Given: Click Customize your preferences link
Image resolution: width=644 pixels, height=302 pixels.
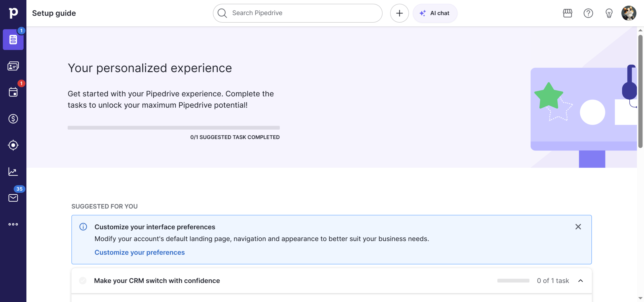Looking at the screenshot, I should tap(140, 252).
